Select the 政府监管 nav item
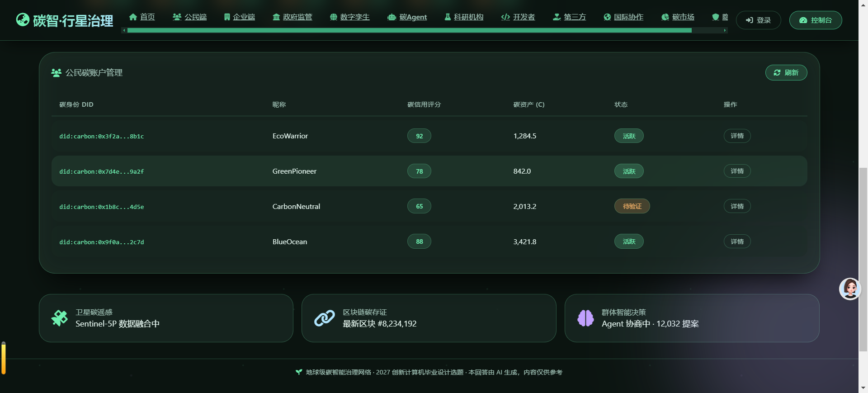 (x=292, y=17)
